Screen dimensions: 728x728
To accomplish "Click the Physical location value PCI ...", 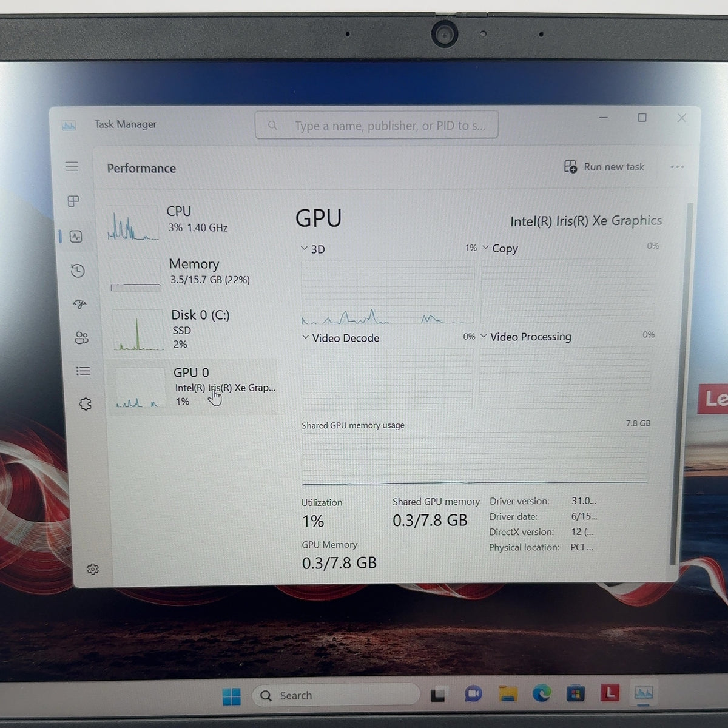I will 581,547.
